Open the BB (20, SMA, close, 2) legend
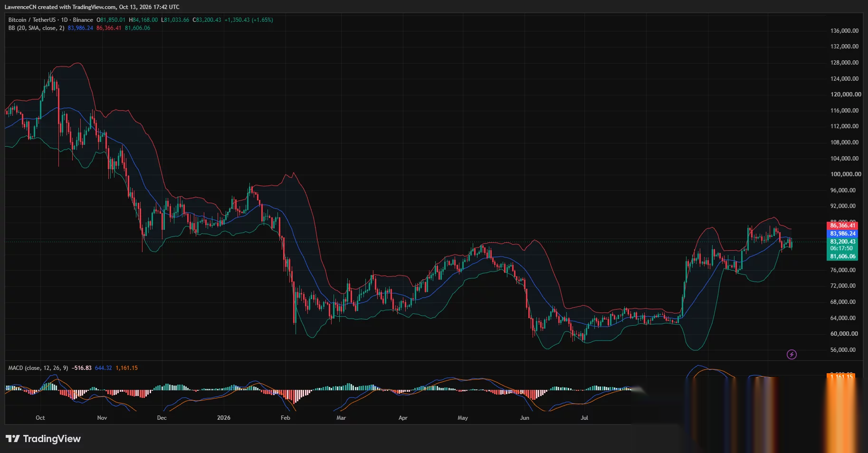The image size is (868, 453). [x=36, y=28]
